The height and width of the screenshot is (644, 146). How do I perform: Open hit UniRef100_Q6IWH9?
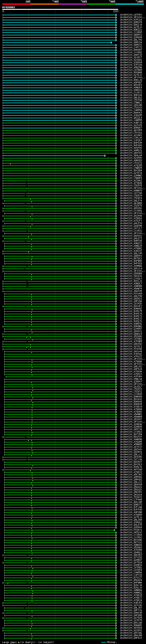(x=131, y=203)
